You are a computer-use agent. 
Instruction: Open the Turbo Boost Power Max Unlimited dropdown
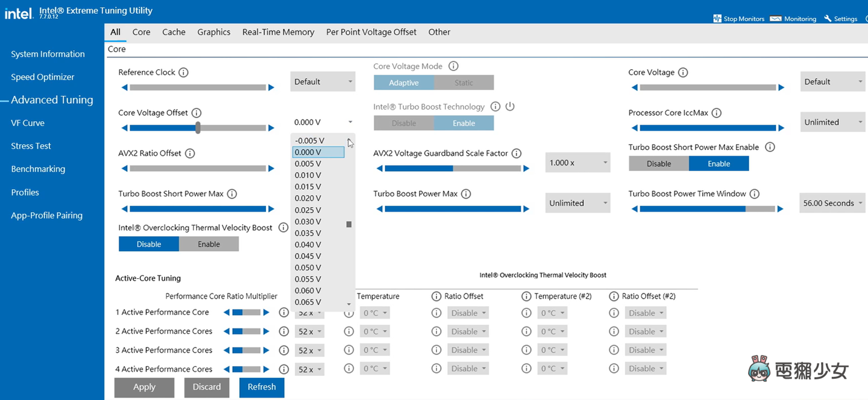pyautogui.click(x=577, y=203)
